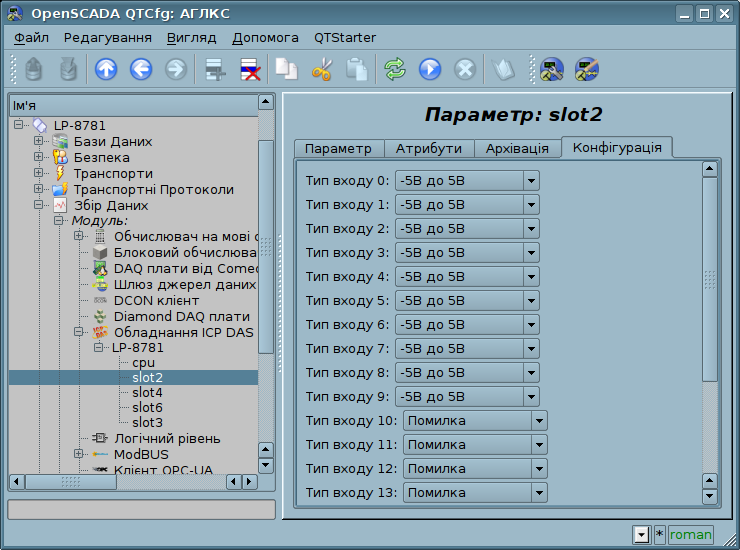Click the scissors cut icon
740x550 pixels.
[322, 69]
